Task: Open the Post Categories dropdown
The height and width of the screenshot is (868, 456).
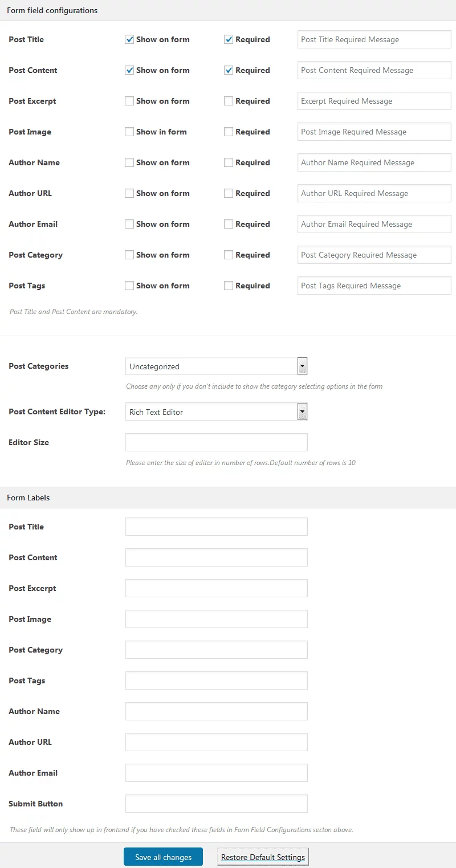Action: point(217,366)
